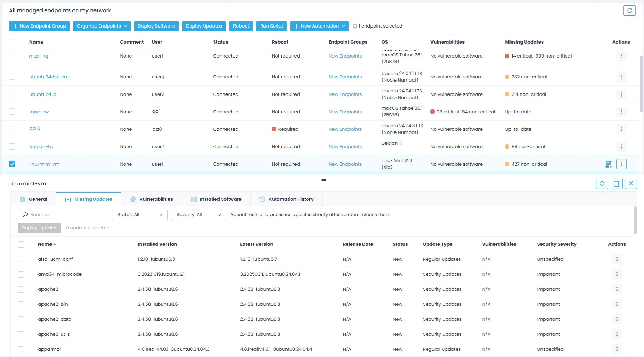
Task: Select the debian-hv endpoint checkbox
Action: 12,146
